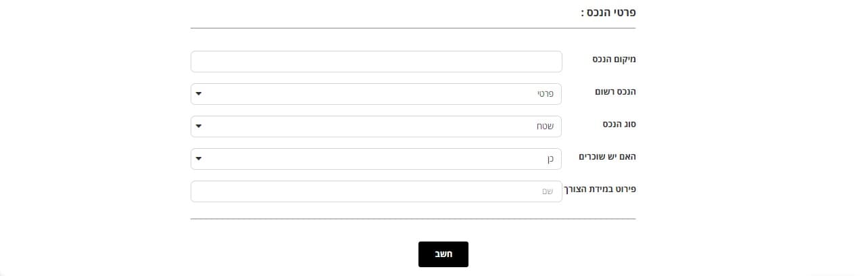
Task: Click the פרטי הנכס section heading
Action: [x=608, y=12]
